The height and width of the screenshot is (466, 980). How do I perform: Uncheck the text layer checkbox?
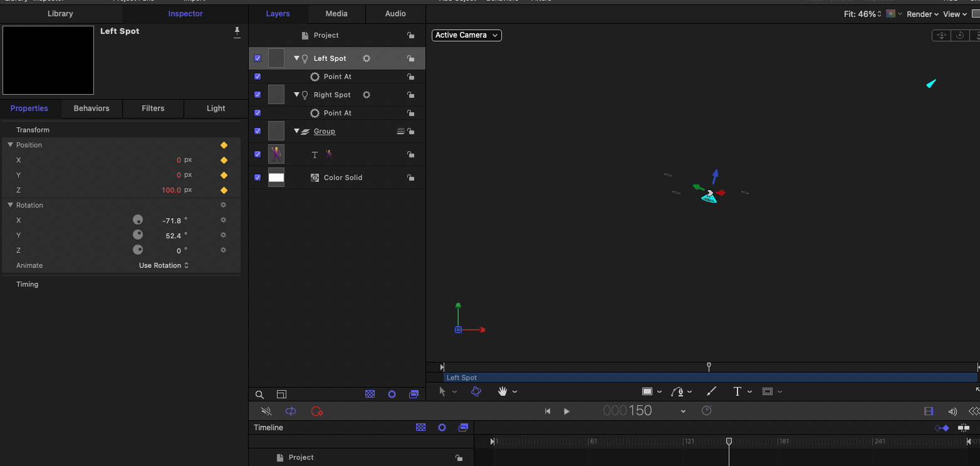tap(258, 154)
